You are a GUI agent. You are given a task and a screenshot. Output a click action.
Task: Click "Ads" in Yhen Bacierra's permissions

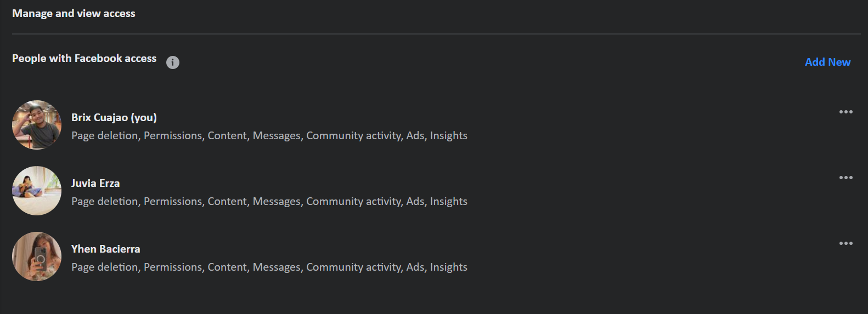pos(415,267)
